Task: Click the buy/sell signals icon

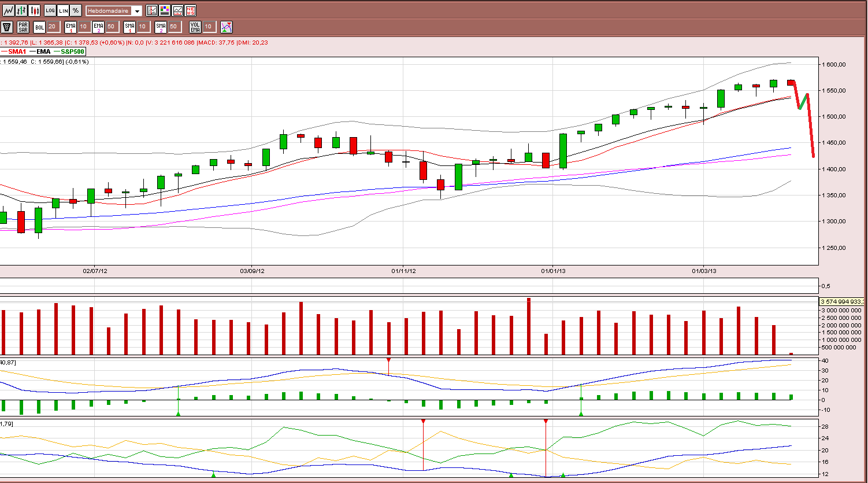Action: (x=226, y=27)
